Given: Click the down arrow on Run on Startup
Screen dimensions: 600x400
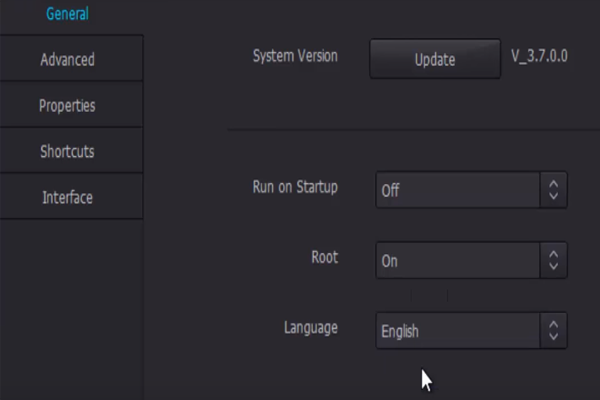Looking at the screenshot, I should coord(554,197).
